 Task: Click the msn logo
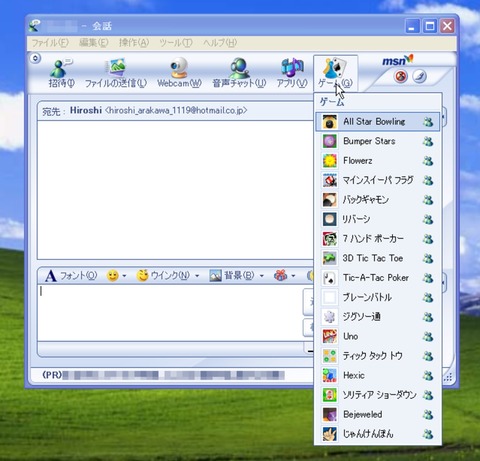tap(397, 60)
